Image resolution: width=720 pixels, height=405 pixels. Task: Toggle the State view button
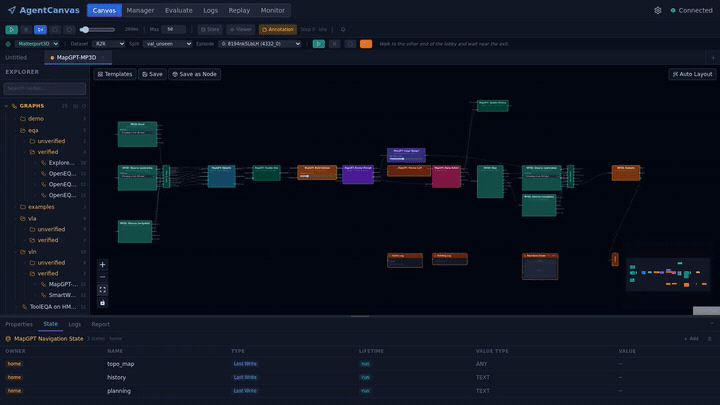coord(210,29)
